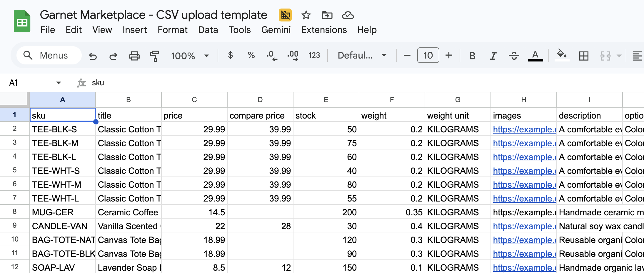The image size is (644, 273).
Task: Select the Print icon
Action: (134, 55)
